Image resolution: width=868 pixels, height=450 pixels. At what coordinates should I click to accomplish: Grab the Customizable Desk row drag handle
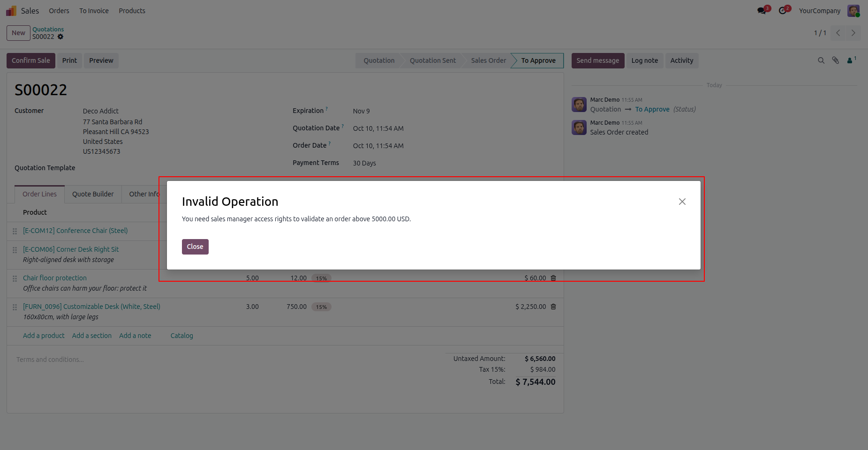click(15, 307)
